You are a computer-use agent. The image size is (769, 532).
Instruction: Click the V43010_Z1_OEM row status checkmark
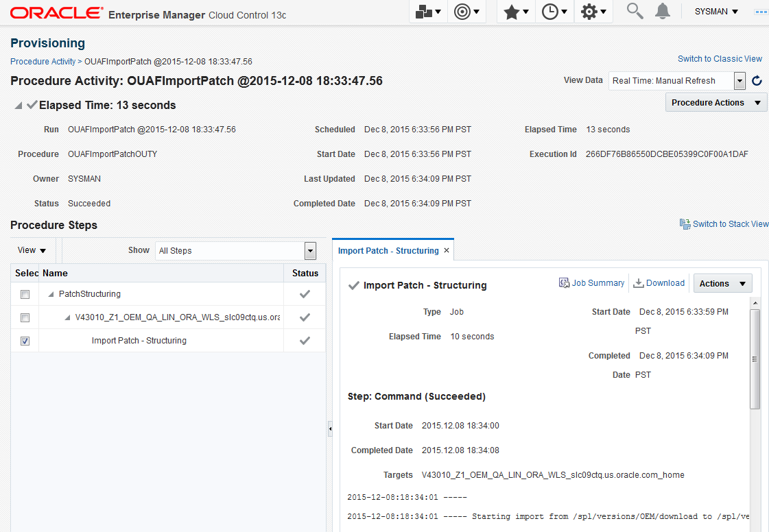(x=305, y=317)
